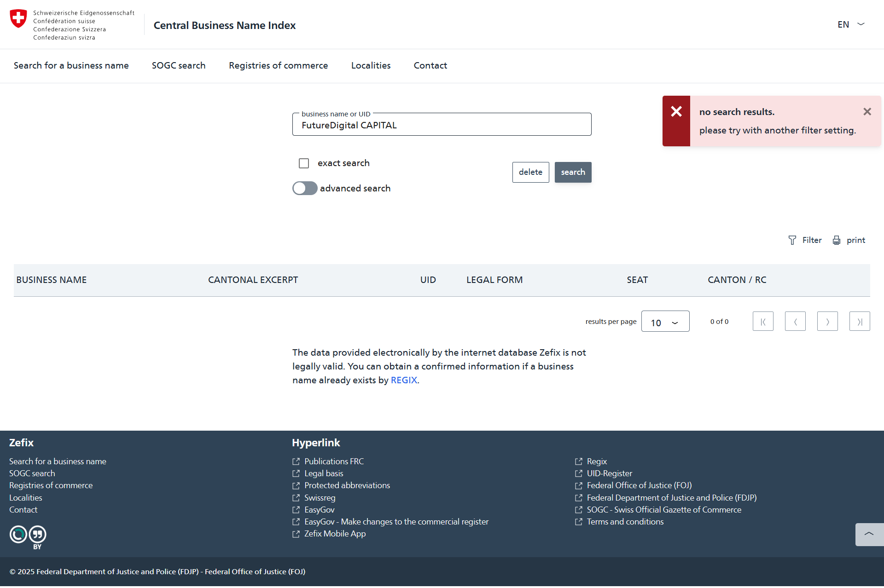Click the Swiss Confederation coat of arms logo

coord(18,19)
